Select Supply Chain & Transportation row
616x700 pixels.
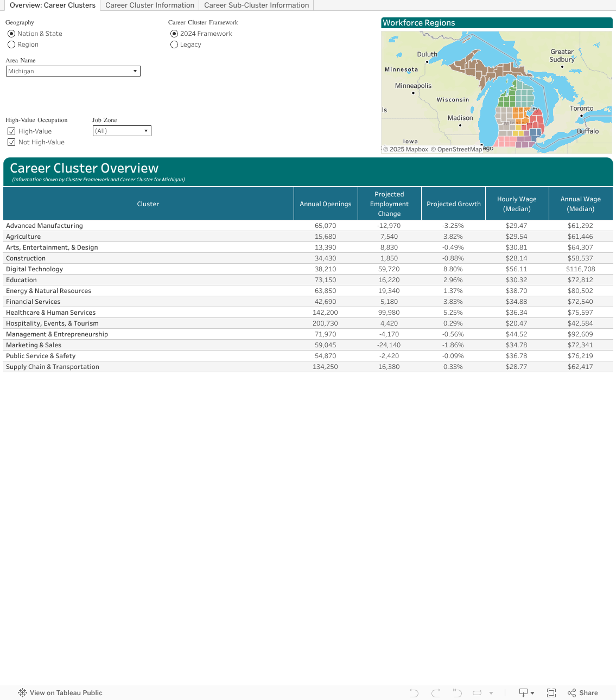pos(308,367)
